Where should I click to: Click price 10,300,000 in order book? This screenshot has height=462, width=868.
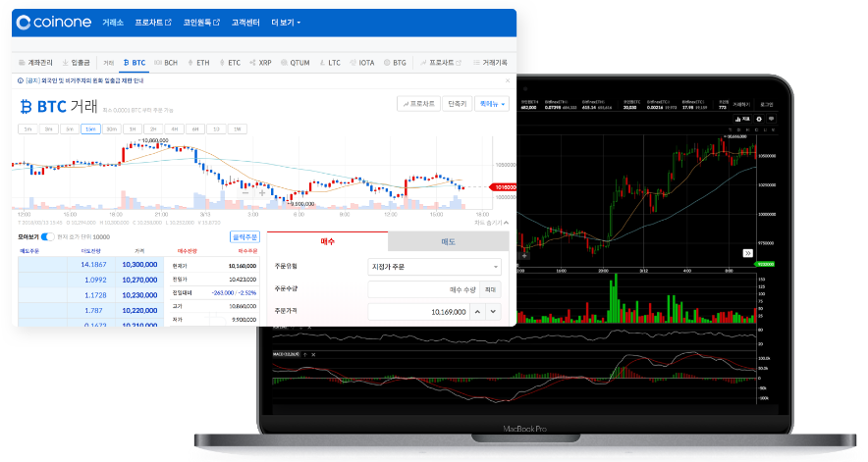coord(139,265)
